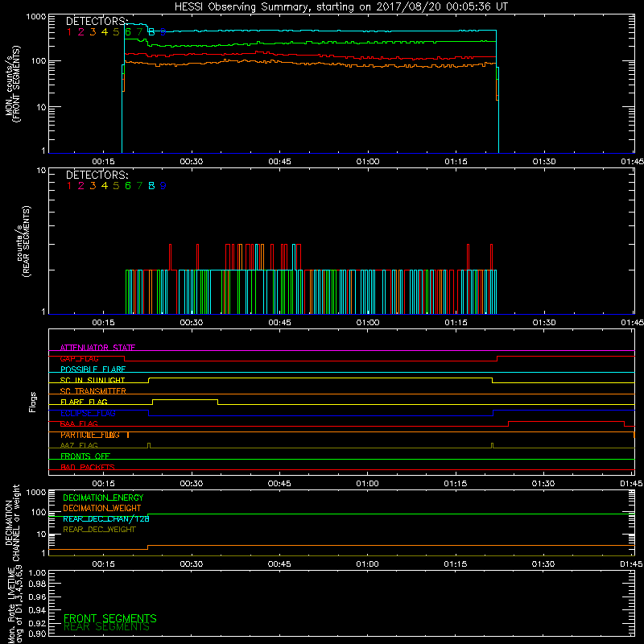Screen dimensions: 644x644
Task: Click the 01:30 tick label under rear segments plot
Action: pyautogui.click(x=544, y=323)
